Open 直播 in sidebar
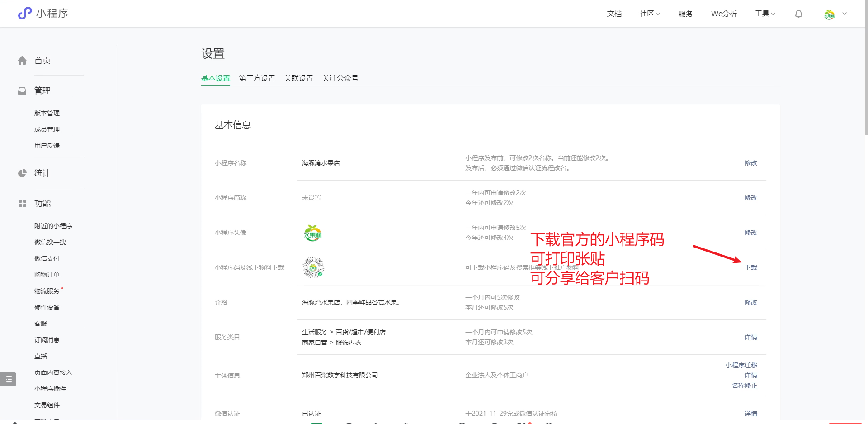The image size is (868, 424). (x=41, y=356)
